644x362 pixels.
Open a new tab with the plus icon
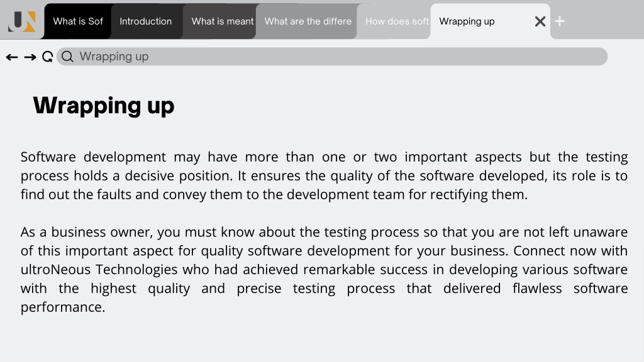pos(559,21)
